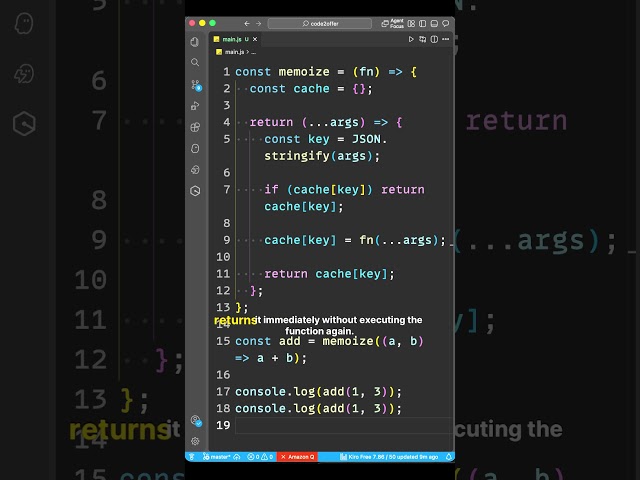This screenshot has width=640, height=480.
Task: Toggle the primary side bar
Action: tap(423, 24)
